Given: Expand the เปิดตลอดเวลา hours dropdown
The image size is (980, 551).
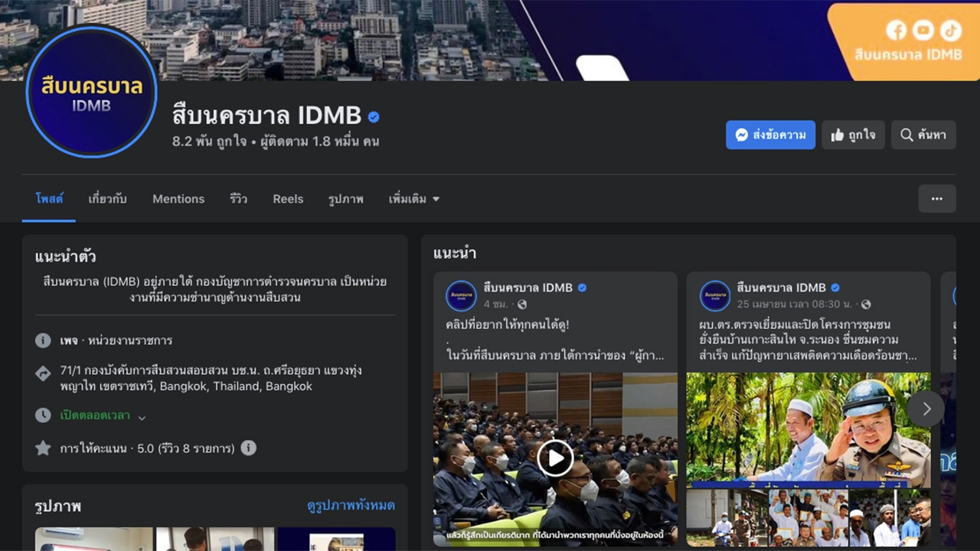Looking at the screenshot, I should click(142, 416).
